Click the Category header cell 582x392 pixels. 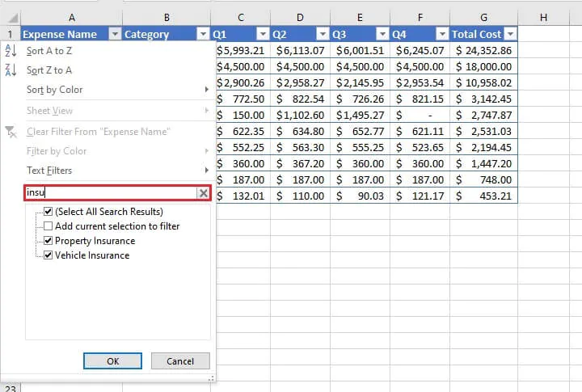pos(167,34)
